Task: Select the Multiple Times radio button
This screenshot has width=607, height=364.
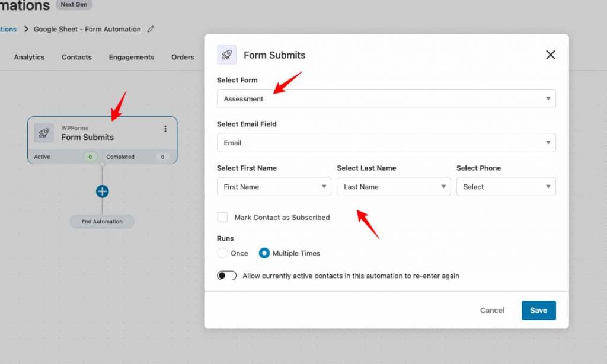Action: pyautogui.click(x=264, y=253)
